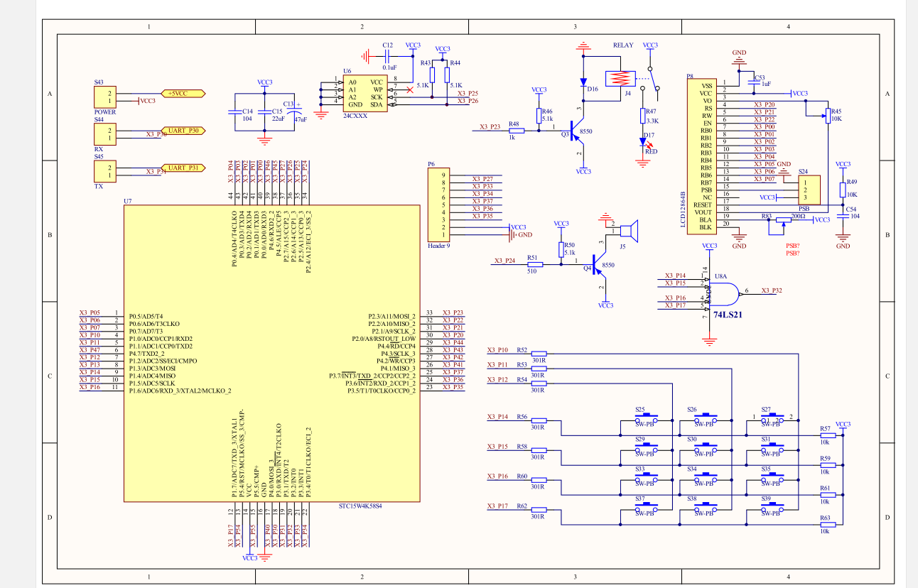The height and width of the screenshot is (588, 918).
Task: Click the Header 9 connector P6
Action: (440, 205)
